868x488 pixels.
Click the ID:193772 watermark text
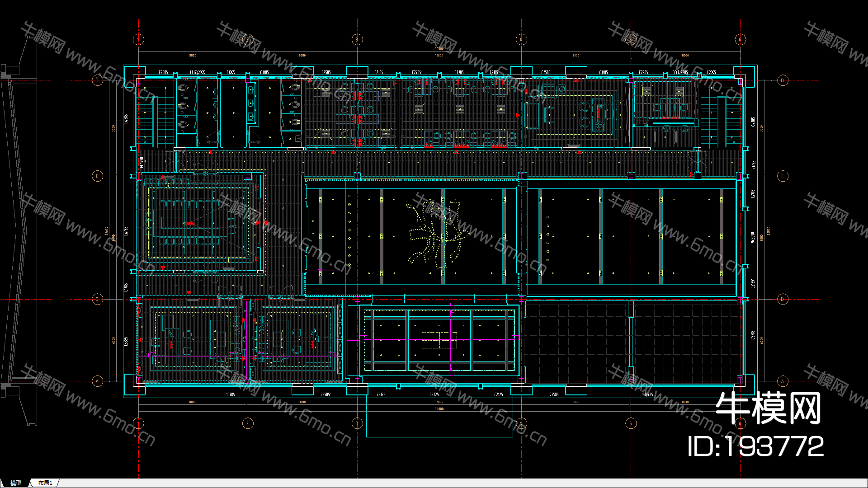(755, 446)
